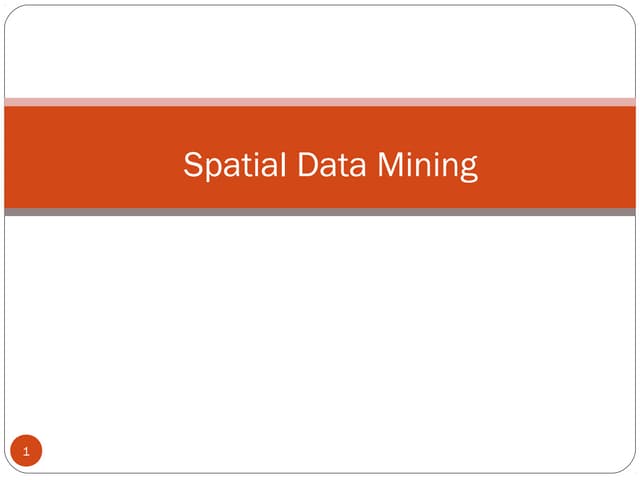
Task: Click the gray stripe beneath the orange banner
Action: pos(320,212)
